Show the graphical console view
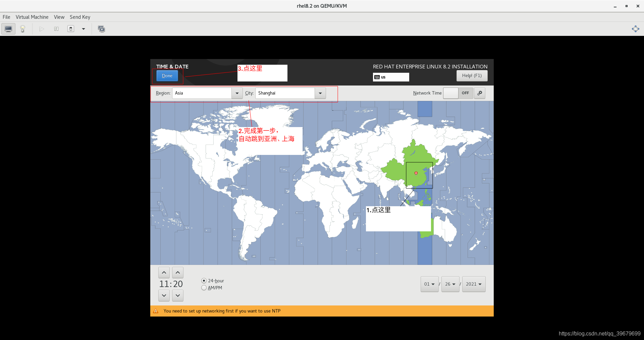The image size is (644, 340). click(x=8, y=29)
